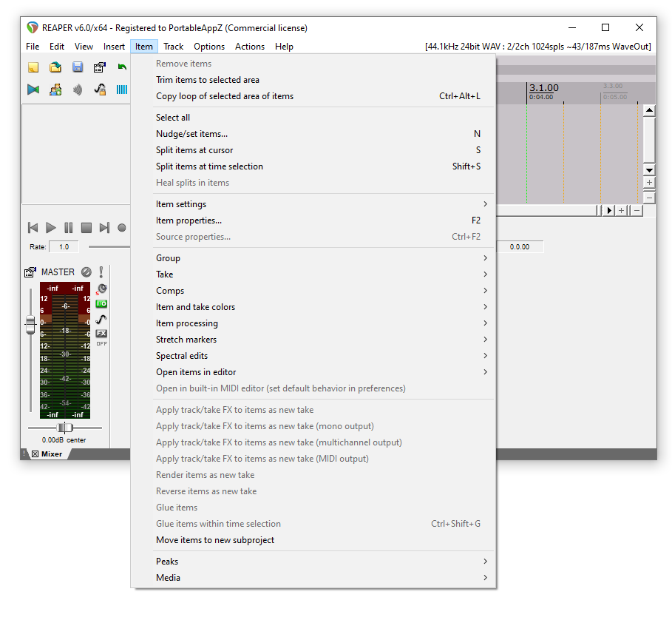Viewport: 672px width, 620px height.
Task: Save the project using the floppy disk icon
Action: (x=78, y=67)
